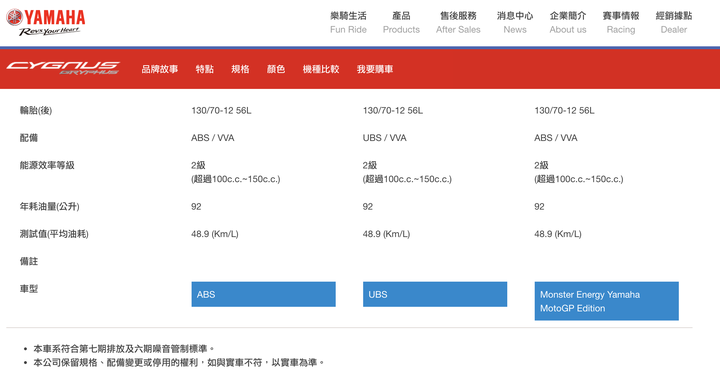The image size is (720, 378).
Task: Go to the 特點 section
Action: click(204, 69)
